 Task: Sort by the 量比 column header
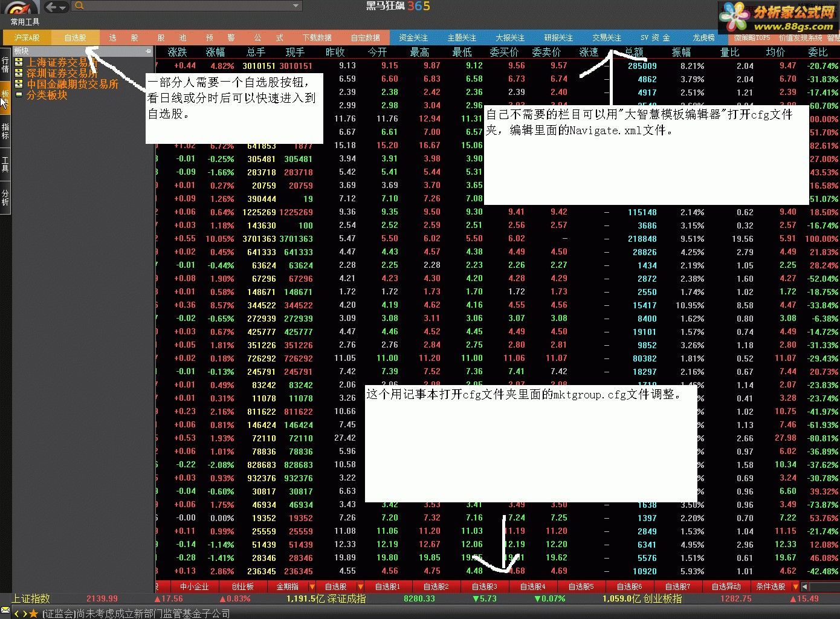pos(730,52)
